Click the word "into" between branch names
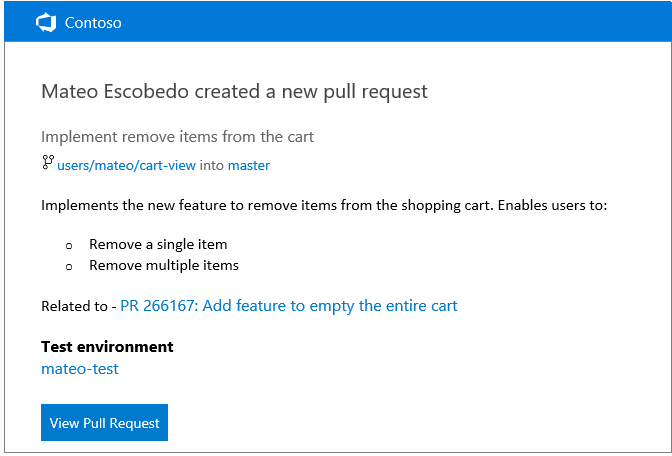The height and width of the screenshot is (456, 672). click(x=212, y=165)
